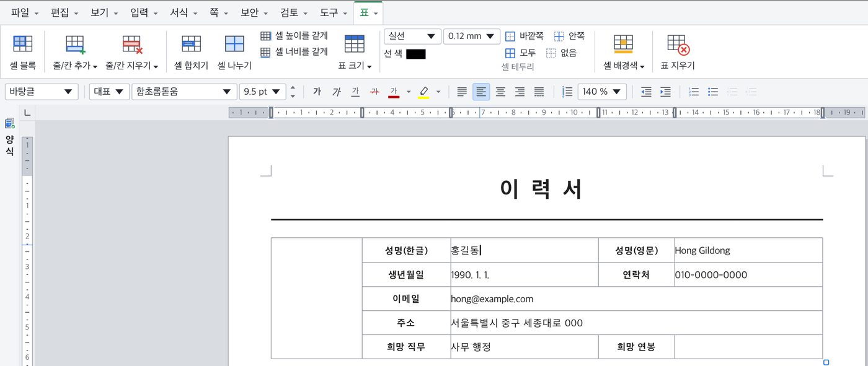This screenshot has width=868, height=366.
Task: Open the 편집 menu
Action: click(64, 12)
